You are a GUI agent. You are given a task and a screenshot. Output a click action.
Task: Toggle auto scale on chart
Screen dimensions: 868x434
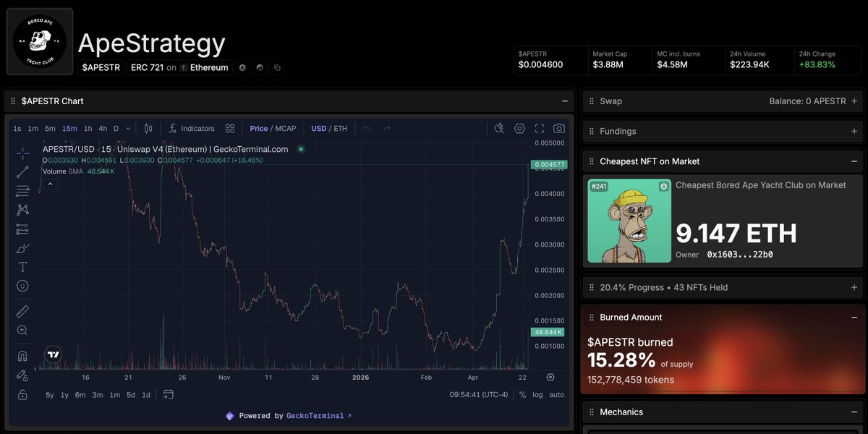(x=556, y=395)
